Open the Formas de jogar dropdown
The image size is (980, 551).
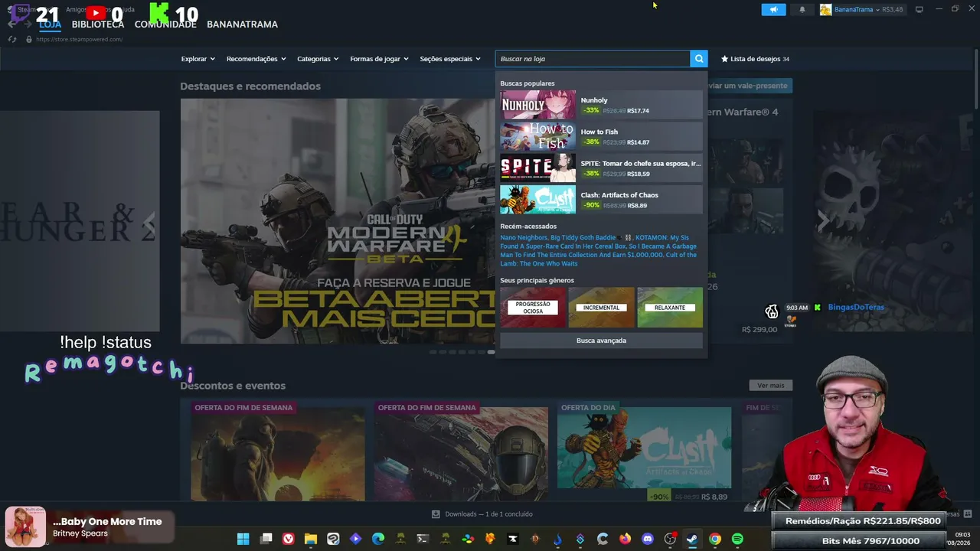click(379, 59)
